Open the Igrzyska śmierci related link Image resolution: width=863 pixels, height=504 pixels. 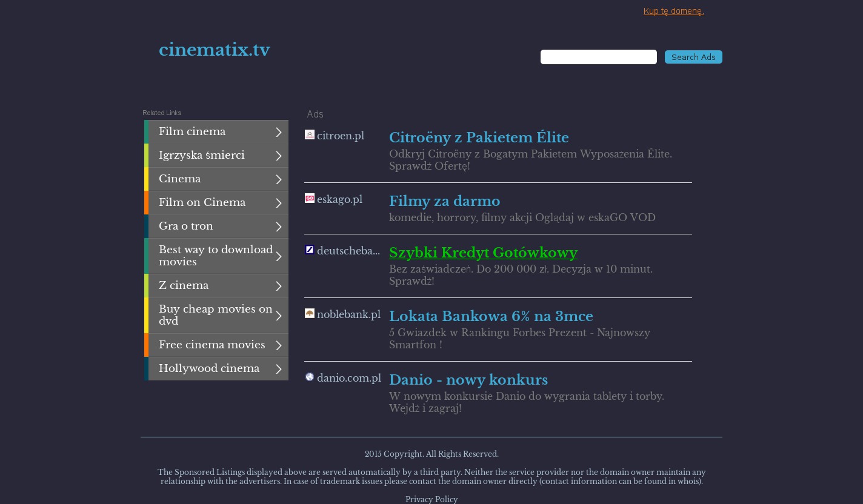tap(201, 156)
